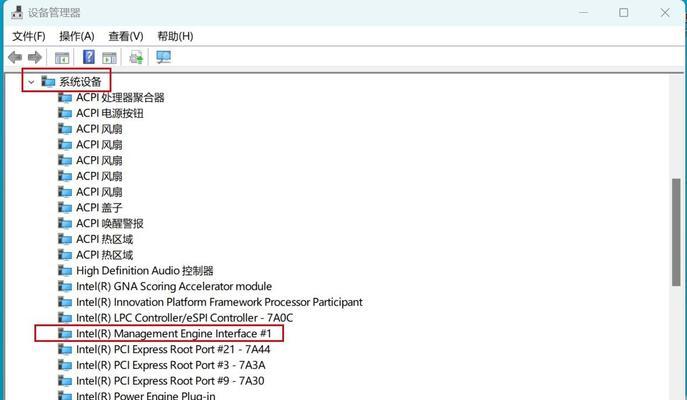Click the 系统设备 category folder icon
This screenshot has height=400, width=687.
click(48, 81)
